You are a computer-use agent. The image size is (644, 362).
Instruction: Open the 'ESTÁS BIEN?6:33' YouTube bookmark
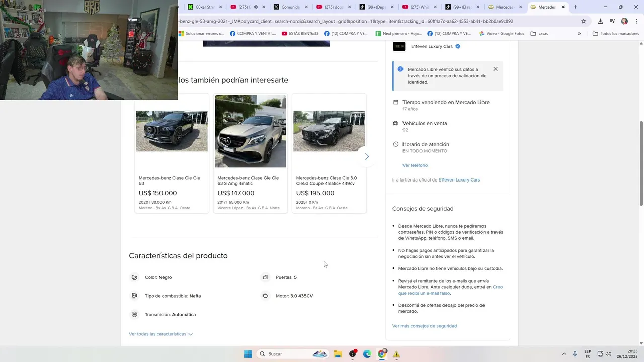pyautogui.click(x=300, y=34)
